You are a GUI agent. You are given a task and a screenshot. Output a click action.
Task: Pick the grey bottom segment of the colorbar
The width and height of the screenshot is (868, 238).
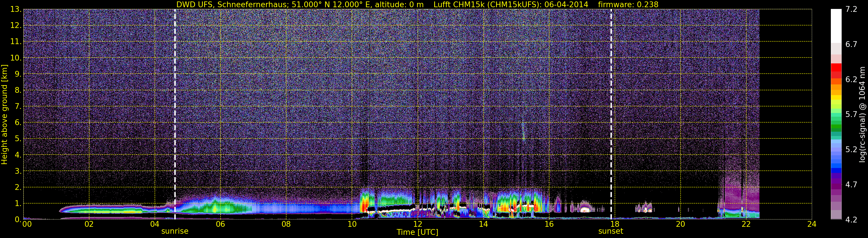tap(836, 215)
